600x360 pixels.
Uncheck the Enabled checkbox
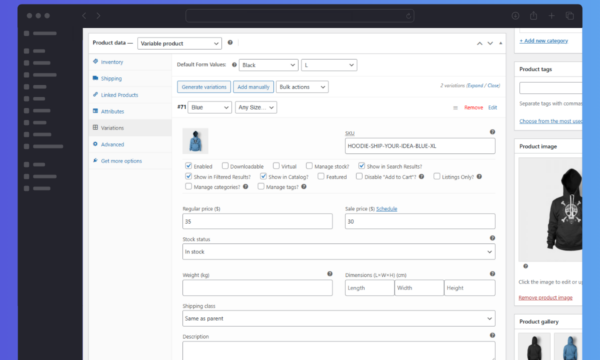188,166
